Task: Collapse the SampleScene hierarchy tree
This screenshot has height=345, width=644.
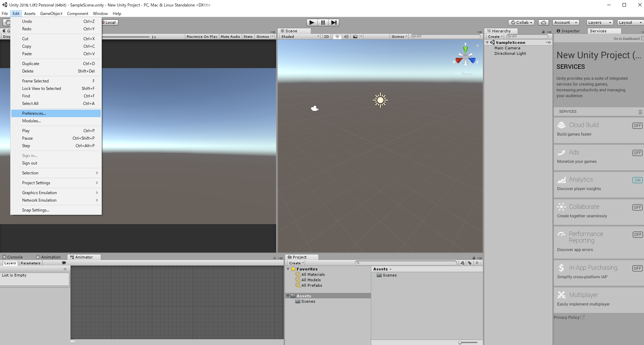Action: (x=487, y=43)
